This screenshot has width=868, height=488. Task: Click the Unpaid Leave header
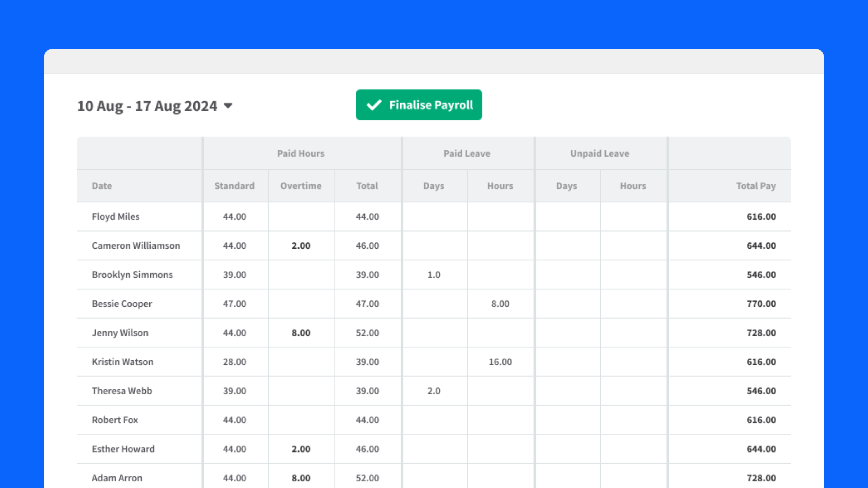click(x=599, y=153)
